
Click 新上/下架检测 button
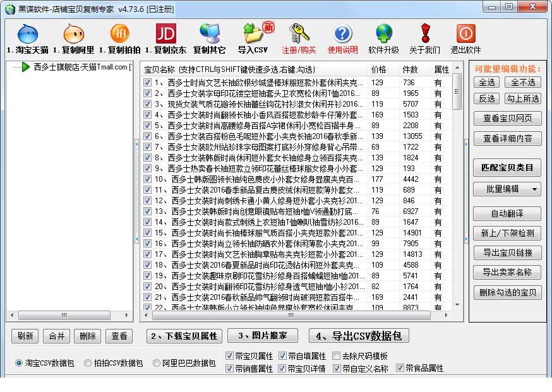[x=507, y=233]
